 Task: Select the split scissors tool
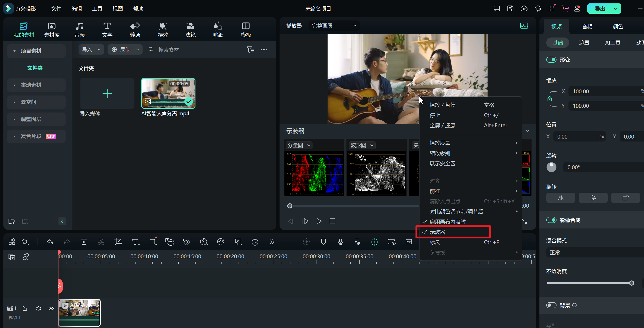101,242
